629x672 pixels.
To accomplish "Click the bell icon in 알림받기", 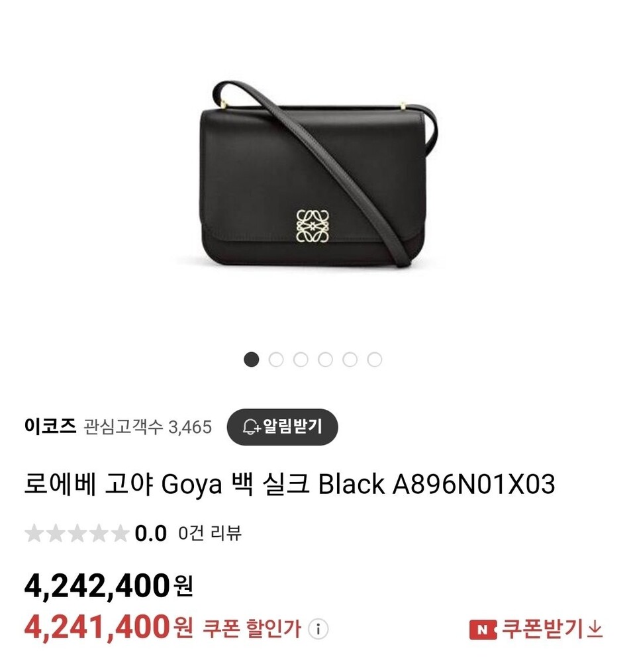I will (x=251, y=427).
